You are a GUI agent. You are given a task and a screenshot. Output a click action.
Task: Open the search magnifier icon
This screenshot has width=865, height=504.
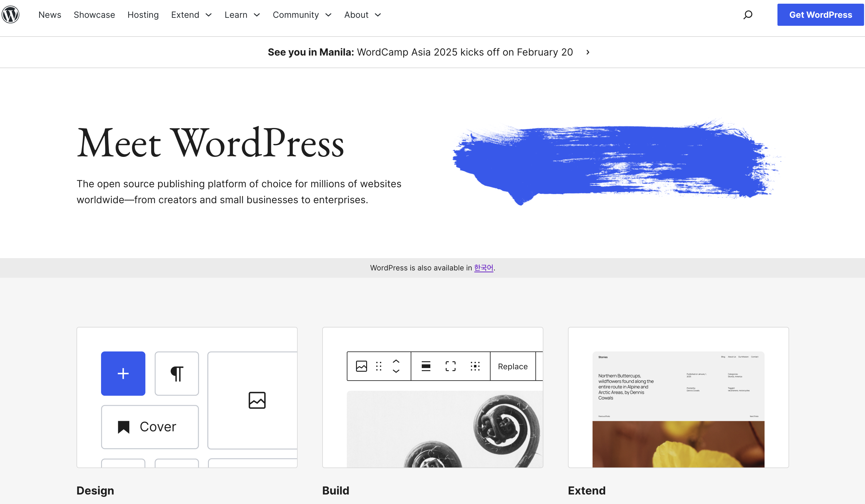point(748,15)
